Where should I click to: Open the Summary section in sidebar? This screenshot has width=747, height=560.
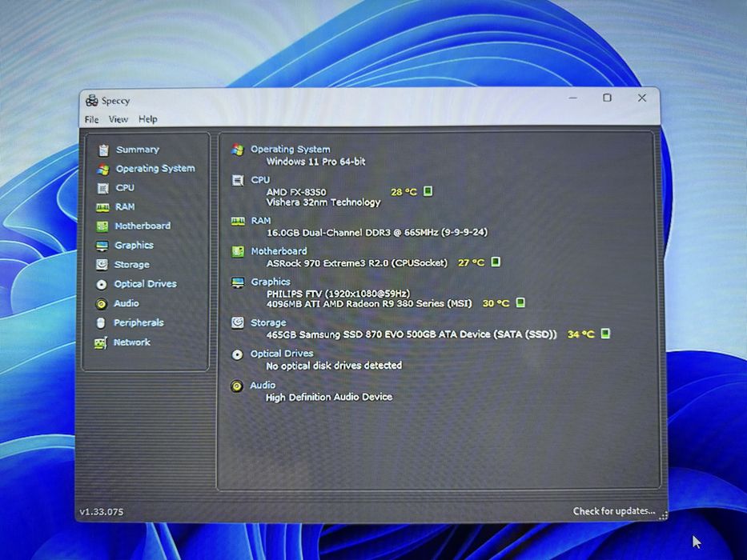(138, 150)
